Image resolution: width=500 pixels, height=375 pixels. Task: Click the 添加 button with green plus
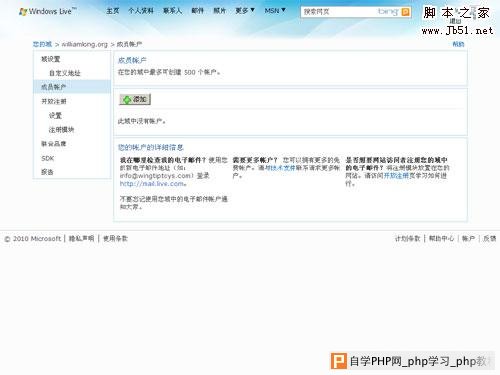point(135,99)
